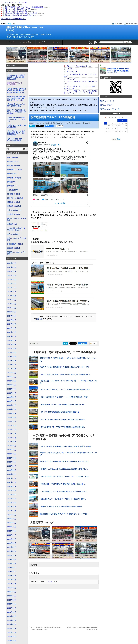The width and height of the screenshot is (138, 644).
Task: Open the コンタクト navigation tab
Action: tap(43, 43)
